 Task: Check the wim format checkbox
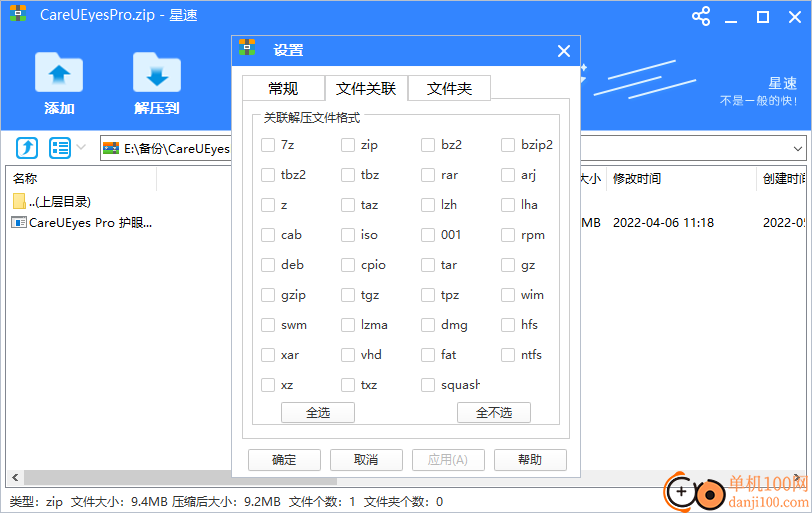508,295
